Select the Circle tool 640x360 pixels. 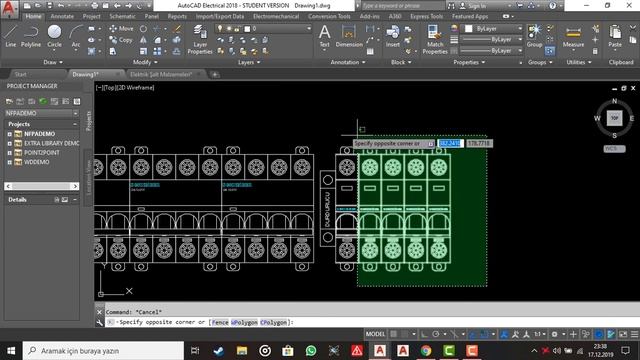[54, 36]
